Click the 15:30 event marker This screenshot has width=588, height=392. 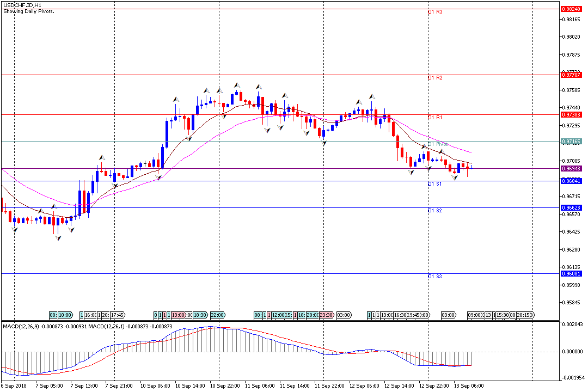click(x=503, y=315)
